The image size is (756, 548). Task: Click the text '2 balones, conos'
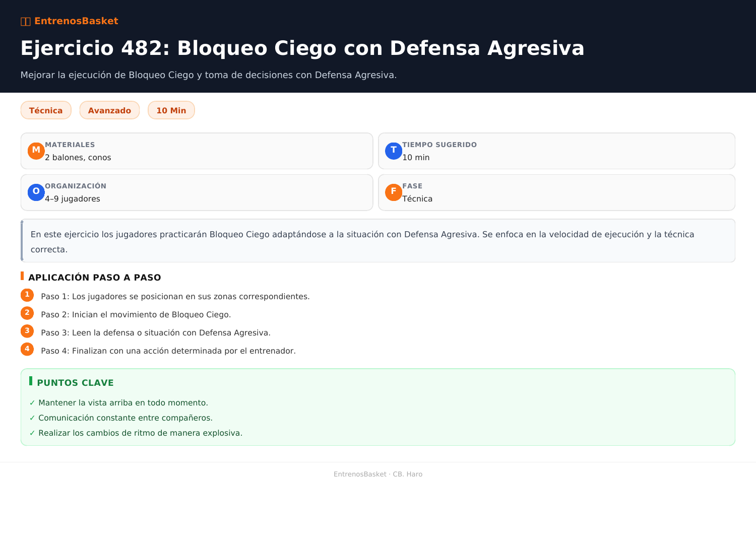coord(78,158)
